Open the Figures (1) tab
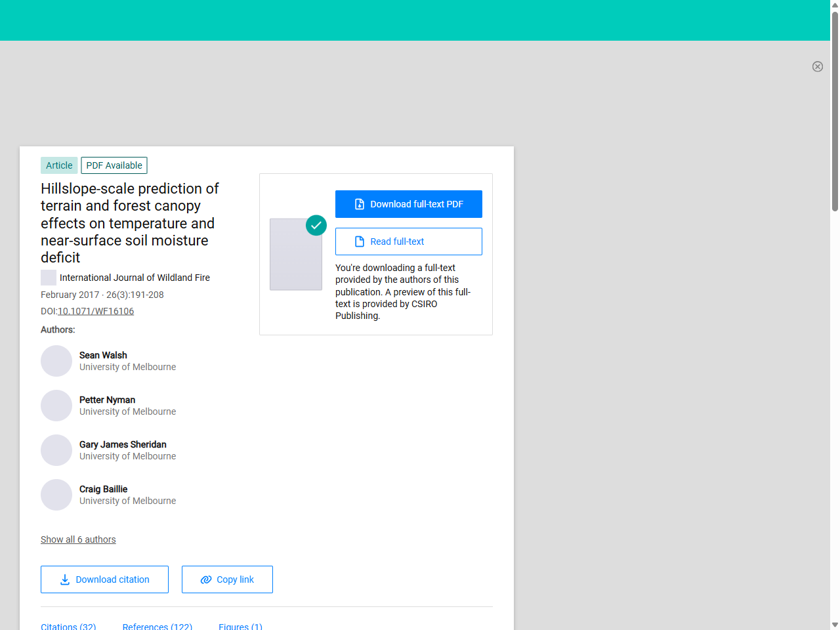This screenshot has height=630, width=840. (x=240, y=626)
